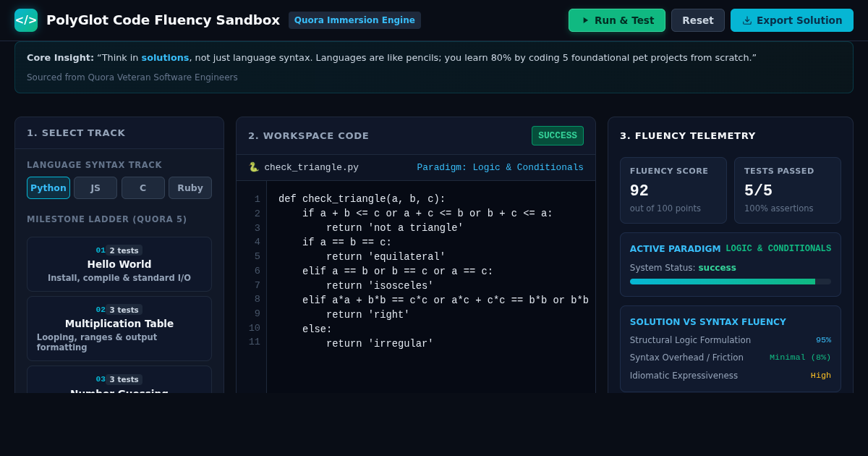This screenshot has height=456, width=868.
Task: Click inside the code editor on line 1
Action: tap(362, 199)
